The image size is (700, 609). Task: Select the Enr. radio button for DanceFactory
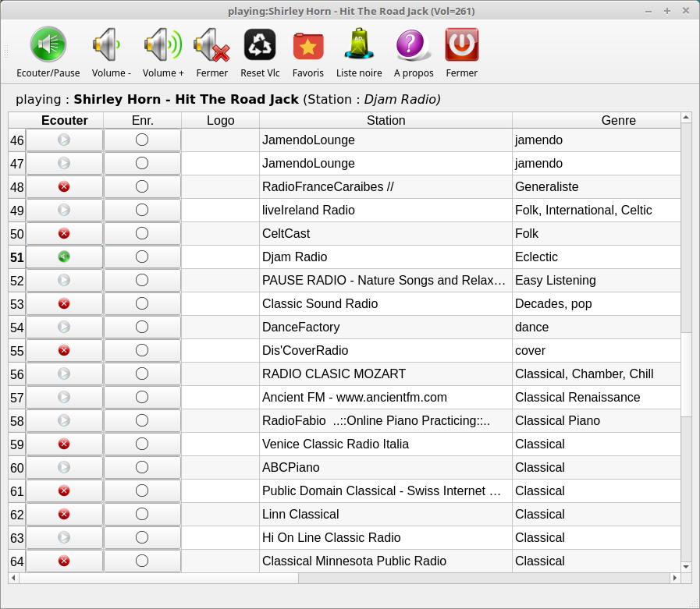click(142, 327)
